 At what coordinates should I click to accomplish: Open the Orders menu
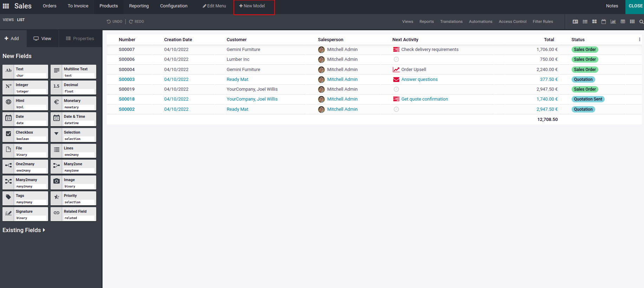pos(50,6)
